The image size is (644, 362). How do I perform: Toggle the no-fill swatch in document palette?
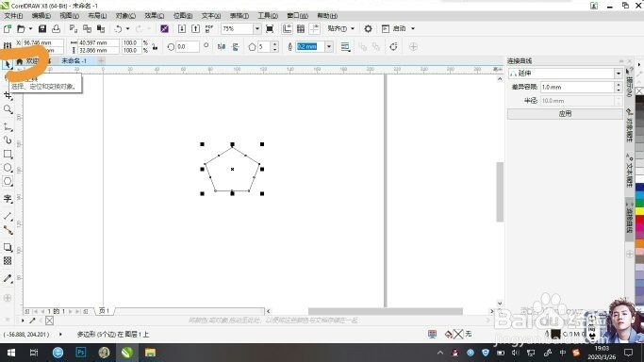click(49, 321)
